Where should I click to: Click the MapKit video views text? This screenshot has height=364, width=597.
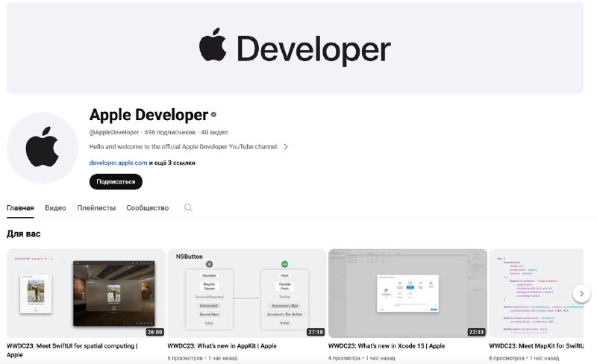(524, 358)
